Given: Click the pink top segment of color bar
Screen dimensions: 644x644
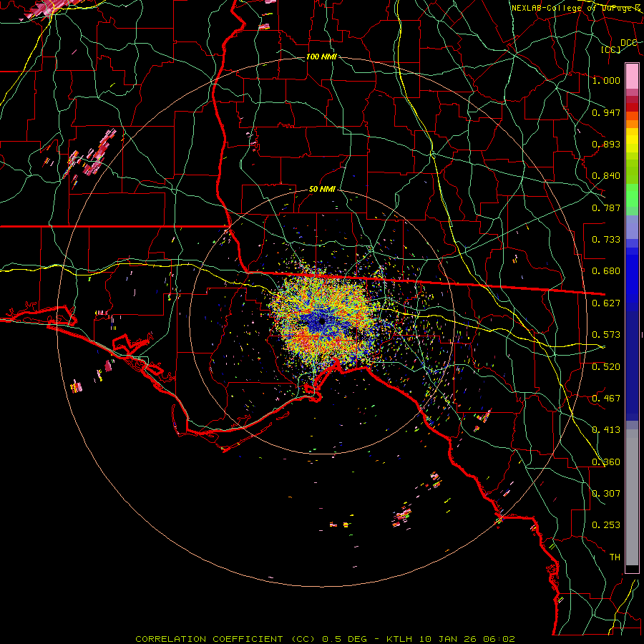Looking at the screenshot, I should [632, 77].
